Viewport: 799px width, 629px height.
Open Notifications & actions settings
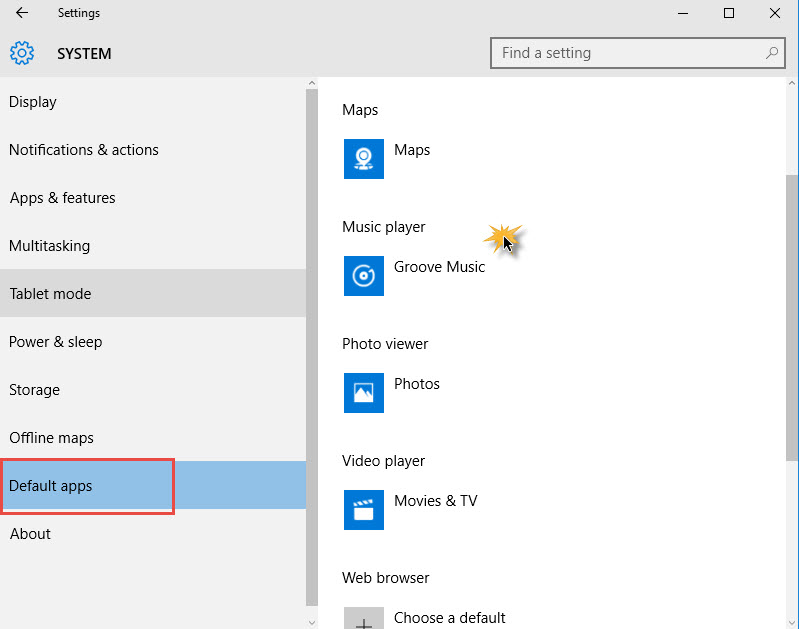click(x=153, y=150)
